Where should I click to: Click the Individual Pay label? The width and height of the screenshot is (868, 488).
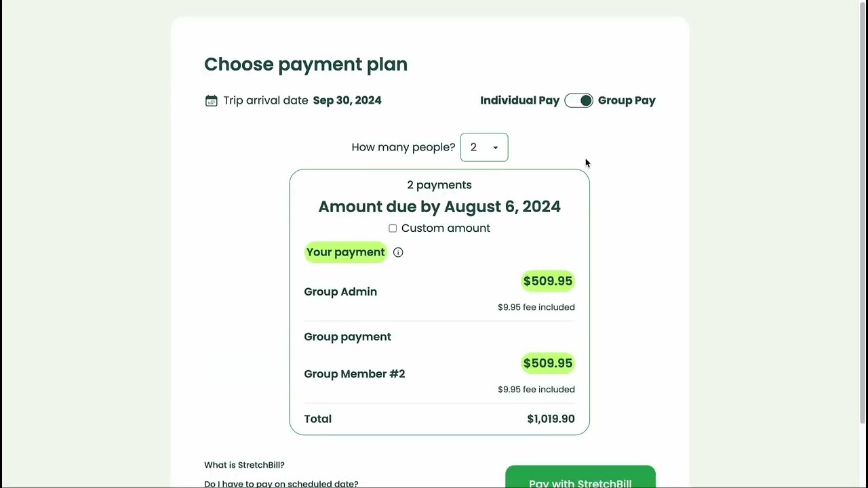519,100
